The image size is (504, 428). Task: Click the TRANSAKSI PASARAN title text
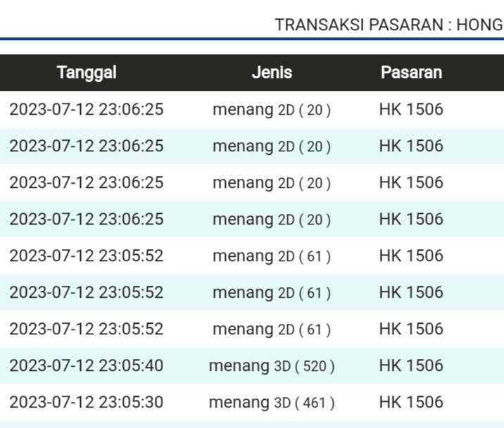pyautogui.click(x=389, y=25)
